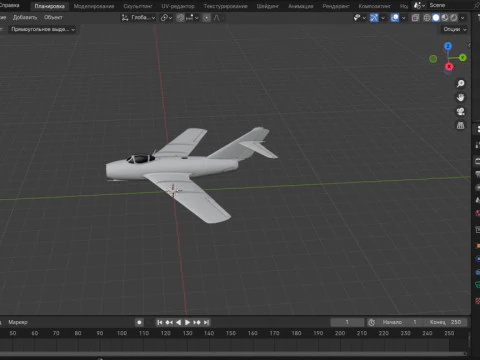
Task: Click the Начало start frame field
Action: [399, 322]
